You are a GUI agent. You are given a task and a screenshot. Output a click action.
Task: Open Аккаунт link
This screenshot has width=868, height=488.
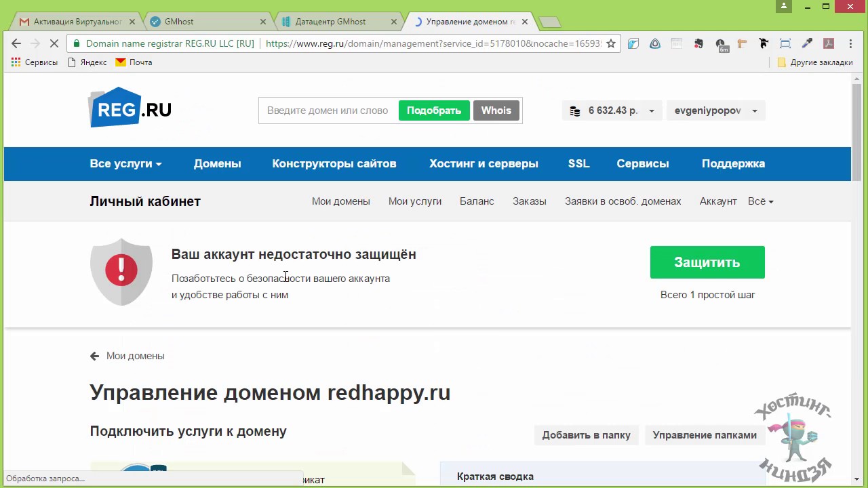718,201
